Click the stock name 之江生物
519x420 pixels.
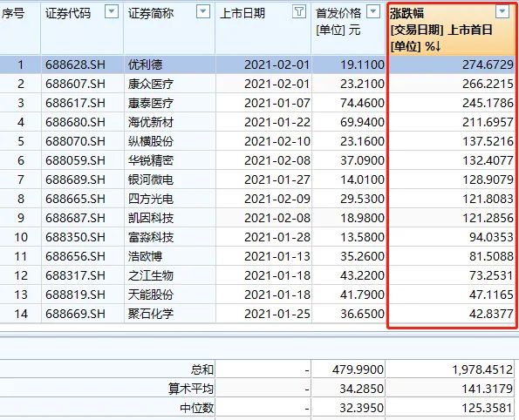tap(151, 275)
